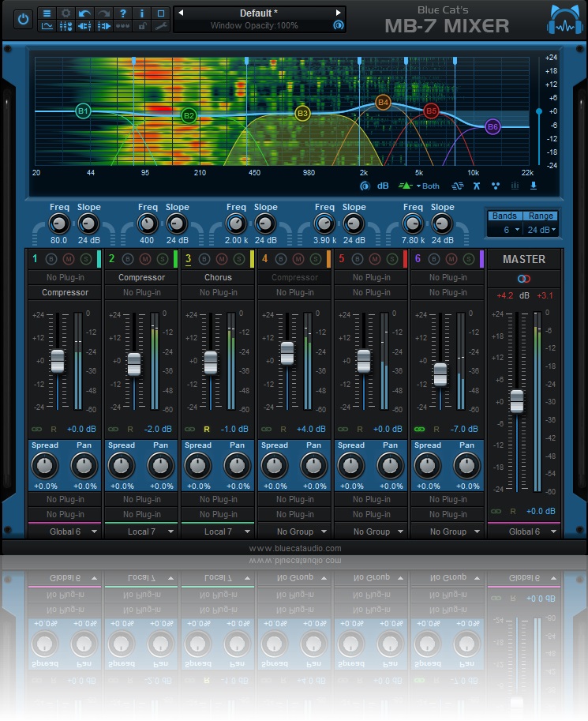Click the pre plug-ins toolbar icon
The width and height of the screenshot is (588, 721).
click(84, 26)
